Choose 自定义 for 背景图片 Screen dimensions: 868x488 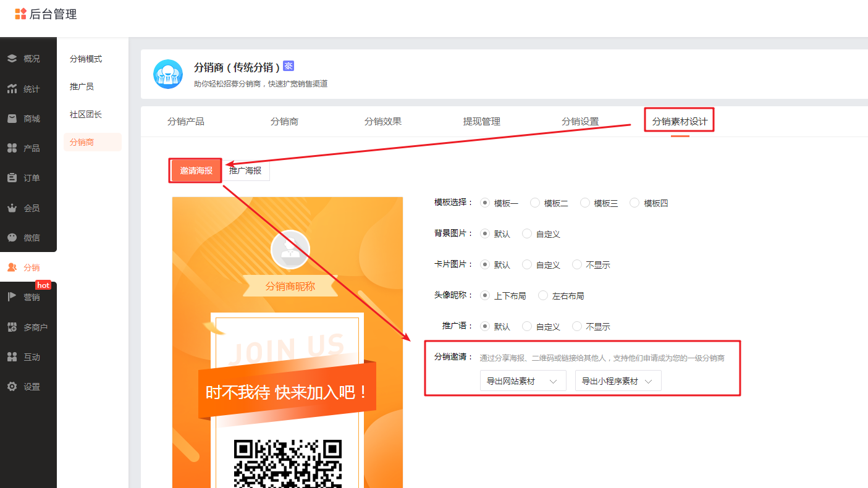click(x=527, y=233)
